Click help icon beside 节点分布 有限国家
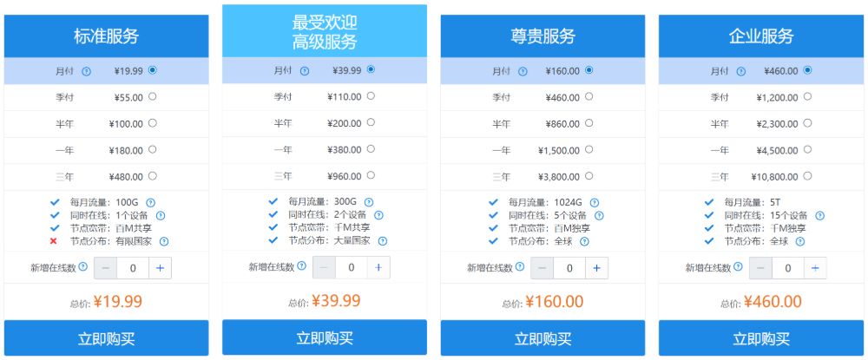Screen dimensions: 868x360 [x=164, y=241]
